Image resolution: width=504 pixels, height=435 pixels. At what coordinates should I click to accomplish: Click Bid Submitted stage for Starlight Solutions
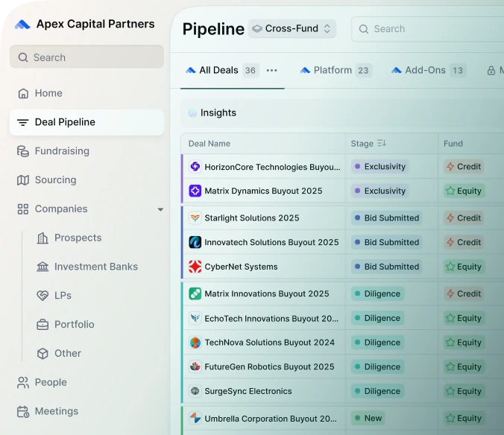387,218
